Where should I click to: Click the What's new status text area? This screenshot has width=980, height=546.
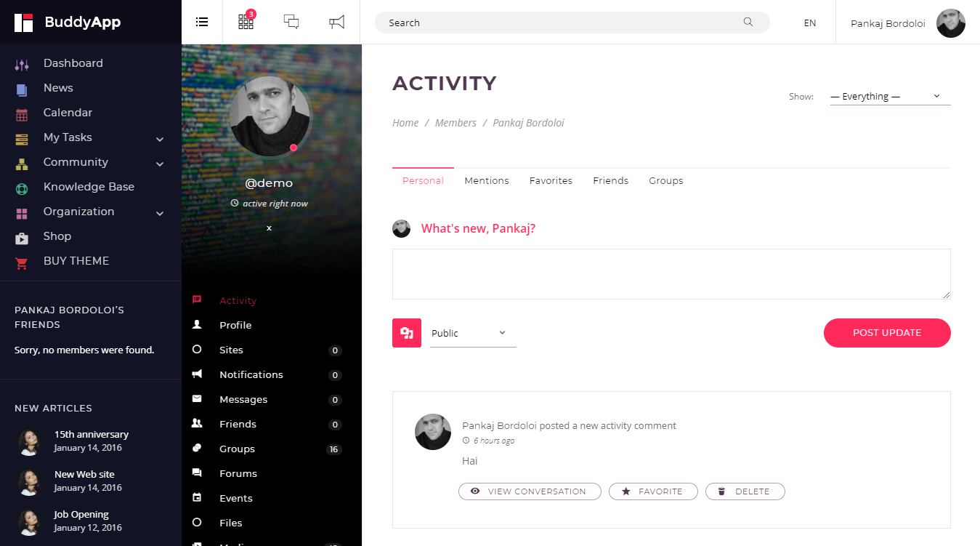(671, 274)
